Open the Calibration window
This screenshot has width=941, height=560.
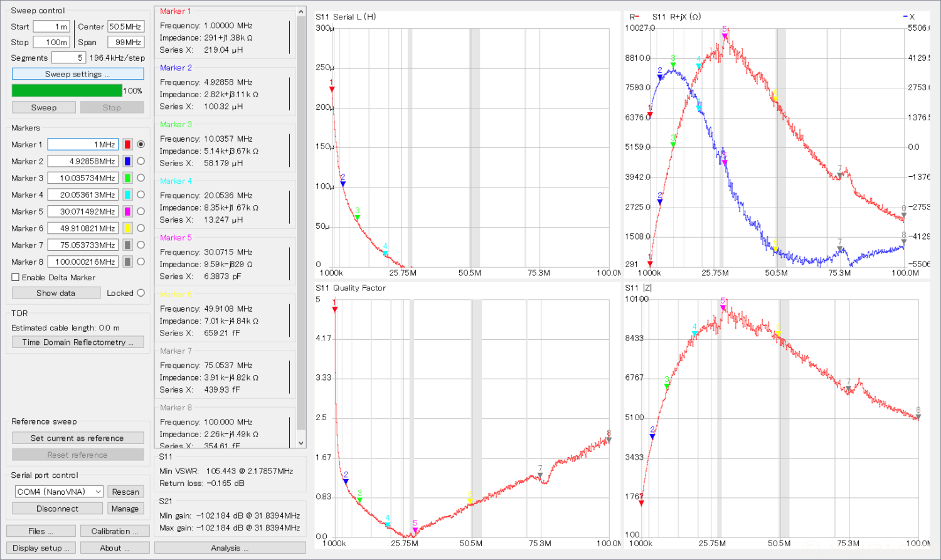pyautogui.click(x=115, y=531)
